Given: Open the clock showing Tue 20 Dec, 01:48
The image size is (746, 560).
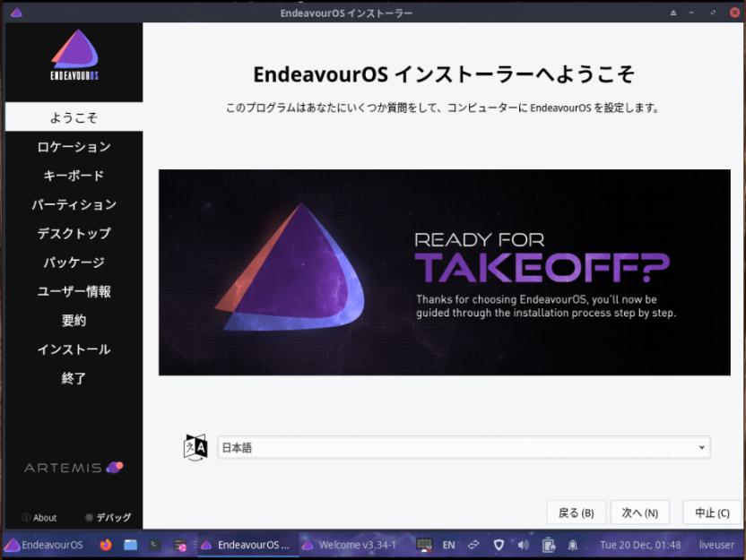Looking at the screenshot, I should pyautogui.click(x=640, y=545).
